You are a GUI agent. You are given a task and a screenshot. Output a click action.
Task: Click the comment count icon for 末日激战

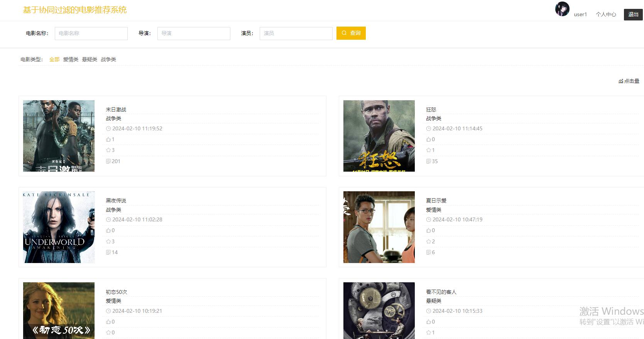108,161
